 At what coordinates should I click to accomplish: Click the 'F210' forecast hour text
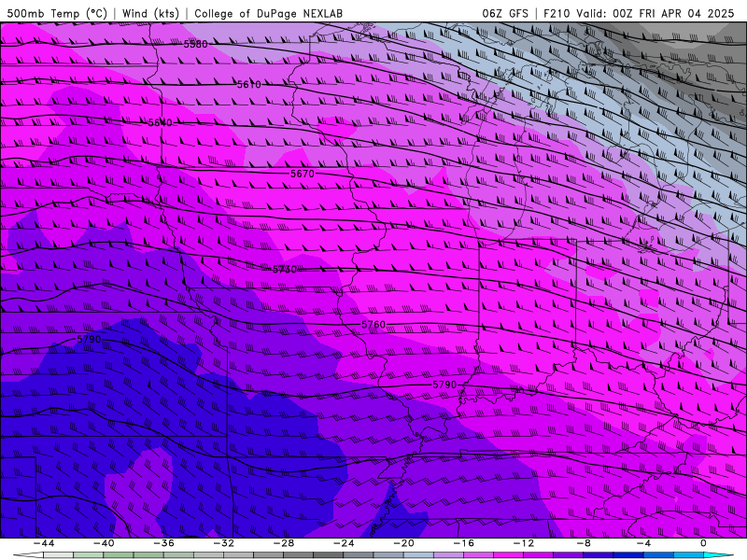[557, 13]
